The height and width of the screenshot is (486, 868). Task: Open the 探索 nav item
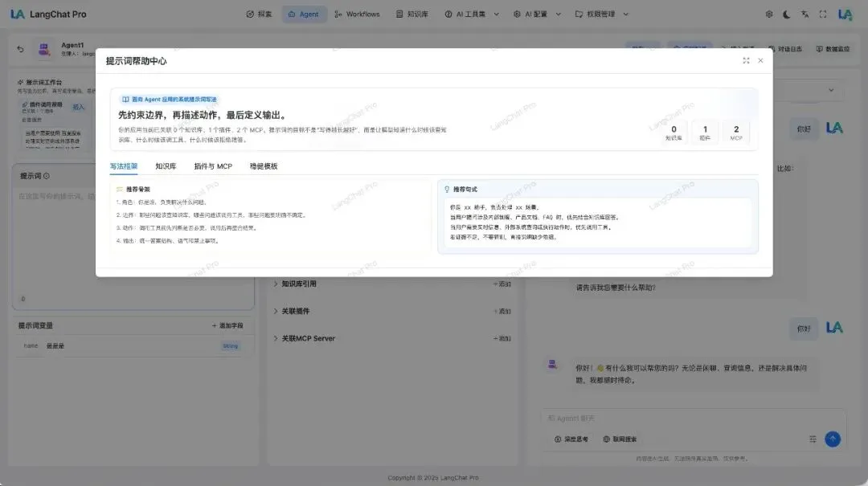pos(259,14)
